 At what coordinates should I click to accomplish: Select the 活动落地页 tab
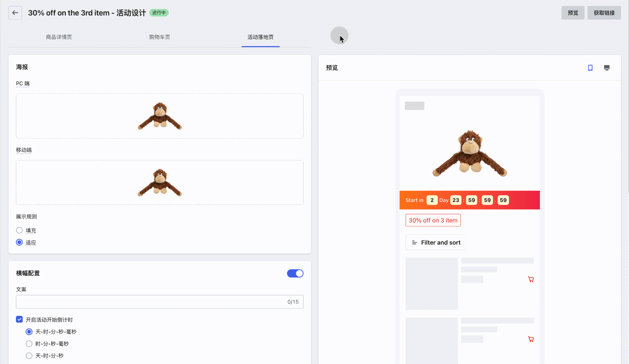click(261, 37)
